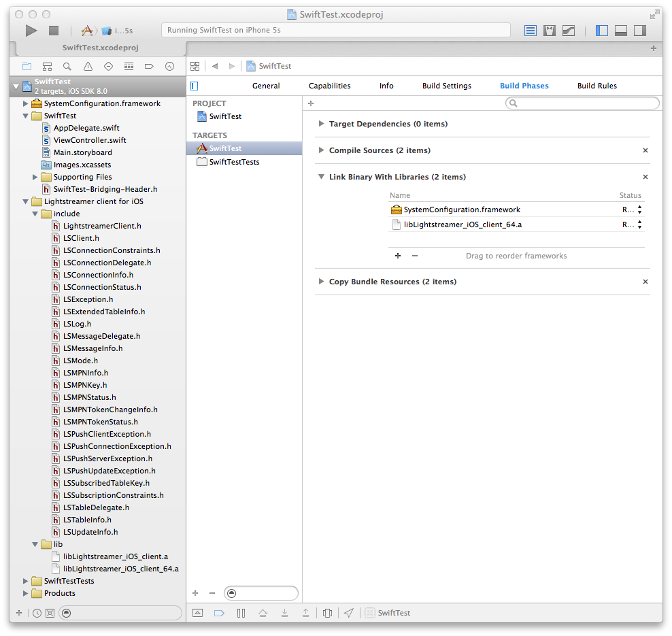Click the targets filter field
This screenshot has width=672, height=636.
click(x=261, y=593)
